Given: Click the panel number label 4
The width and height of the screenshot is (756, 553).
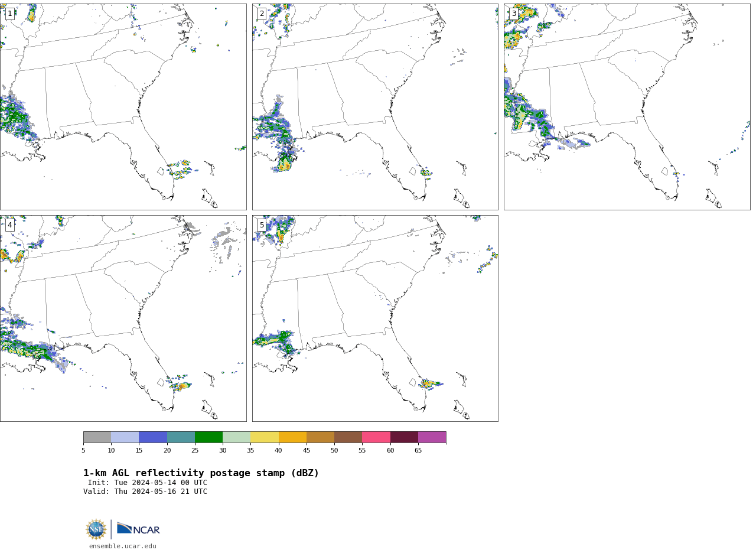Looking at the screenshot, I should [9, 225].
